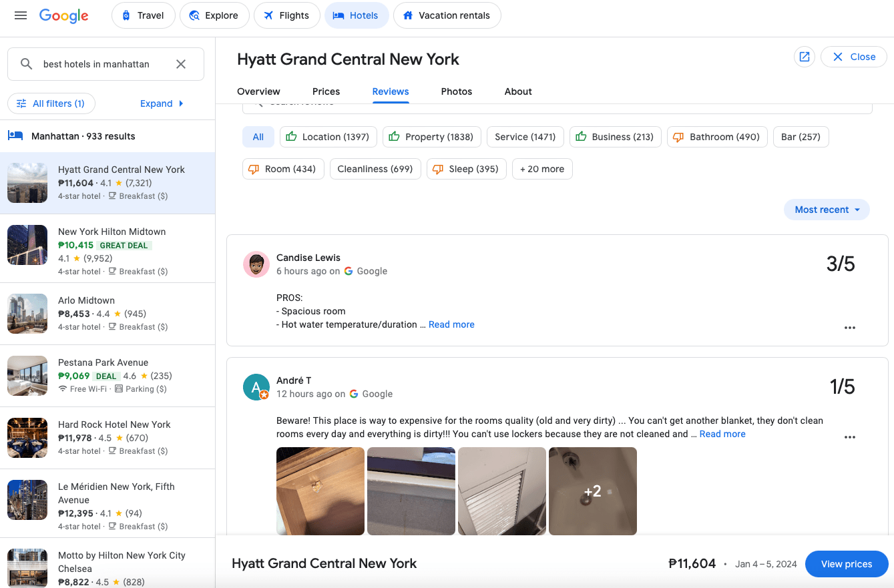Filter reviews by Location (1397)
894x588 pixels.
(x=328, y=137)
